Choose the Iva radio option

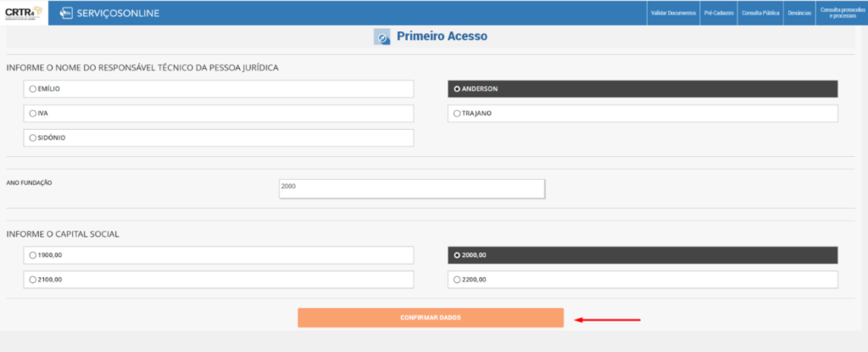[33, 113]
